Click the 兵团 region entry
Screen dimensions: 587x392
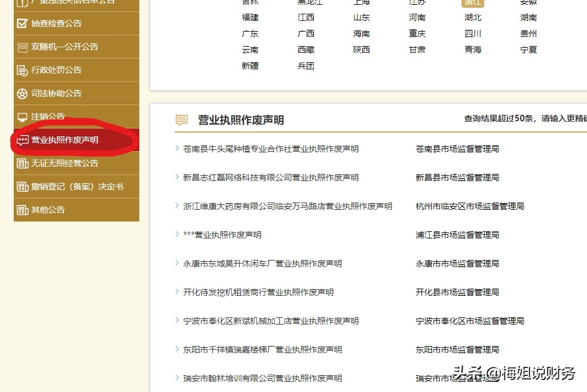(305, 66)
